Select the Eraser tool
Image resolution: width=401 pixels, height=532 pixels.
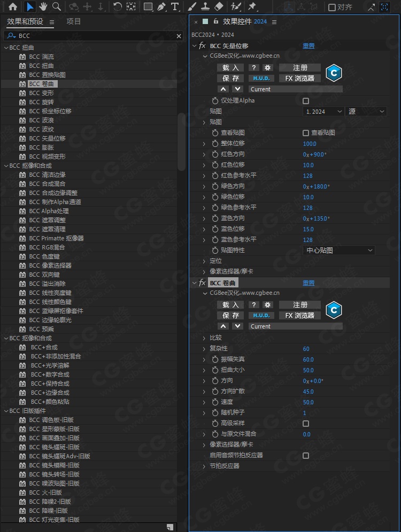(219, 6)
